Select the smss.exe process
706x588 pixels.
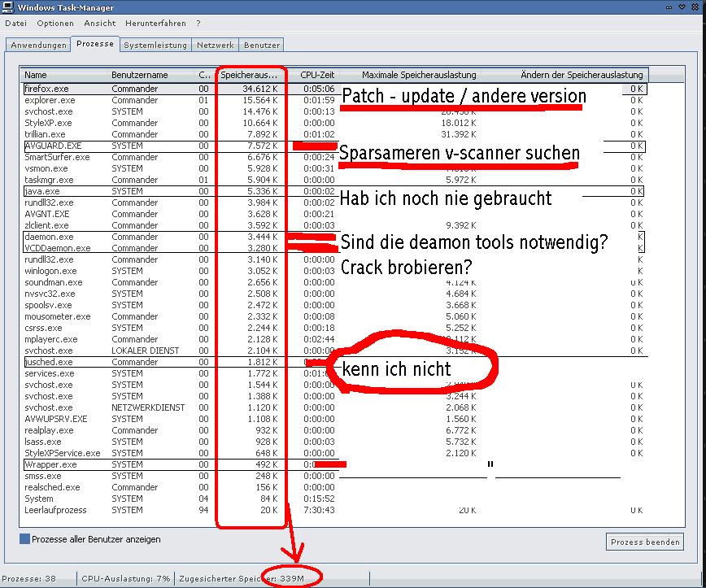(x=335, y=476)
